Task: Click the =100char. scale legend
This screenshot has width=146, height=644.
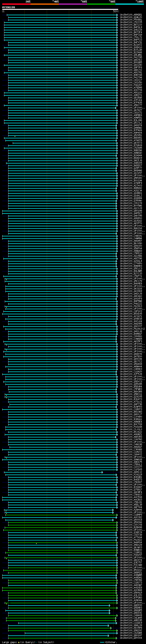Action: pos(108,642)
